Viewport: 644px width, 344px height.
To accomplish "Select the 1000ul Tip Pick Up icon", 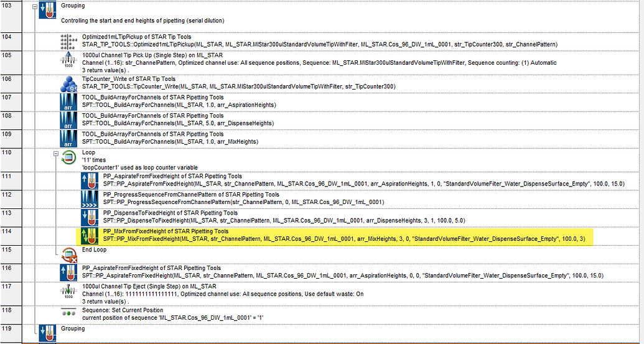I will [x=69, y=60].
